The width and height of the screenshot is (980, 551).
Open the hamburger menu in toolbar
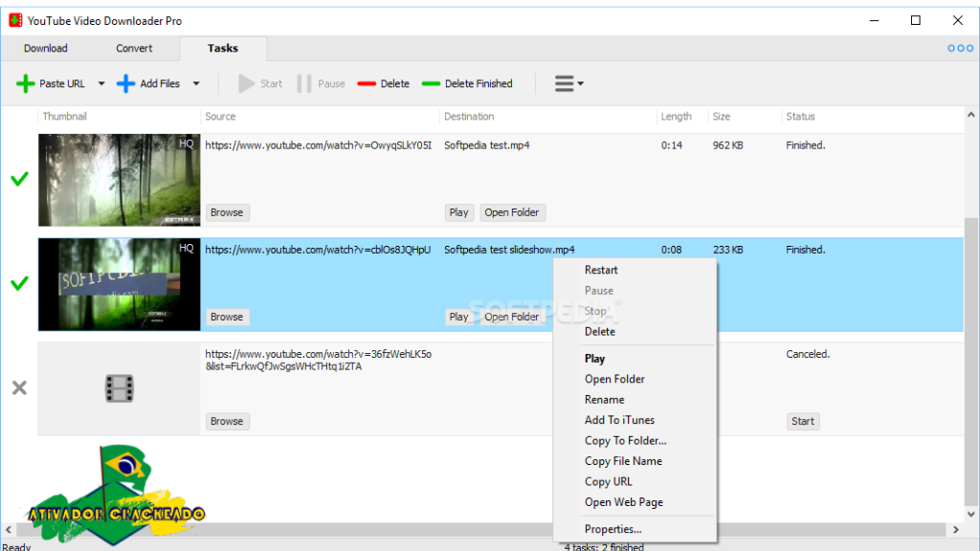click(568, 84)
